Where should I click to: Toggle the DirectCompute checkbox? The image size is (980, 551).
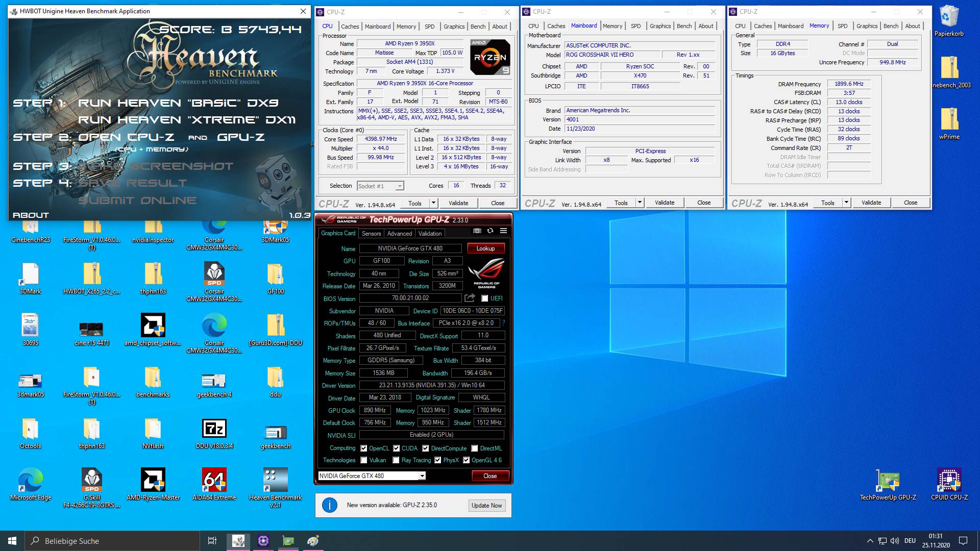tap(425, 448)
